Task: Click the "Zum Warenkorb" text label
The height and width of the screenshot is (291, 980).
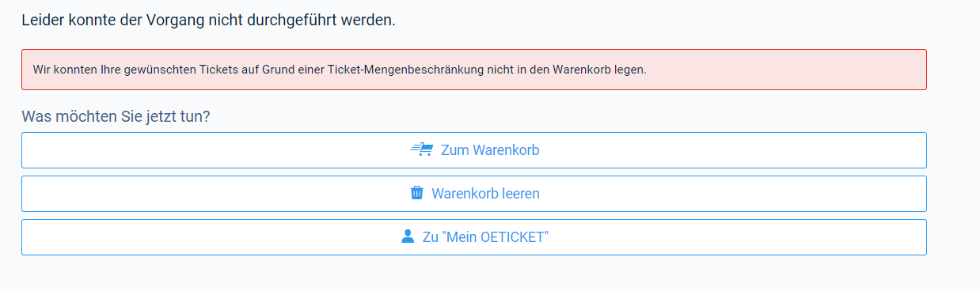Action: click(x=490, y=150)
